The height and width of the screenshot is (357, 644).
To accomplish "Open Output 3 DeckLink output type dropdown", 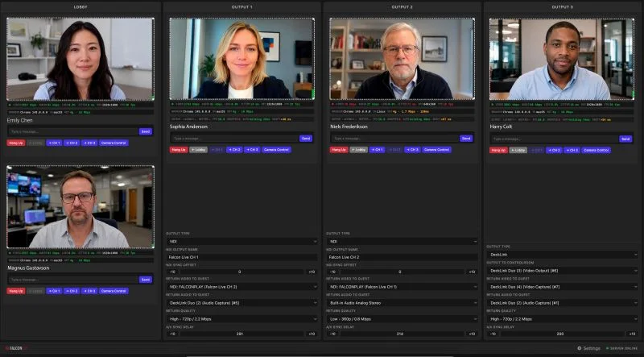I will click(x=562, y=255).
